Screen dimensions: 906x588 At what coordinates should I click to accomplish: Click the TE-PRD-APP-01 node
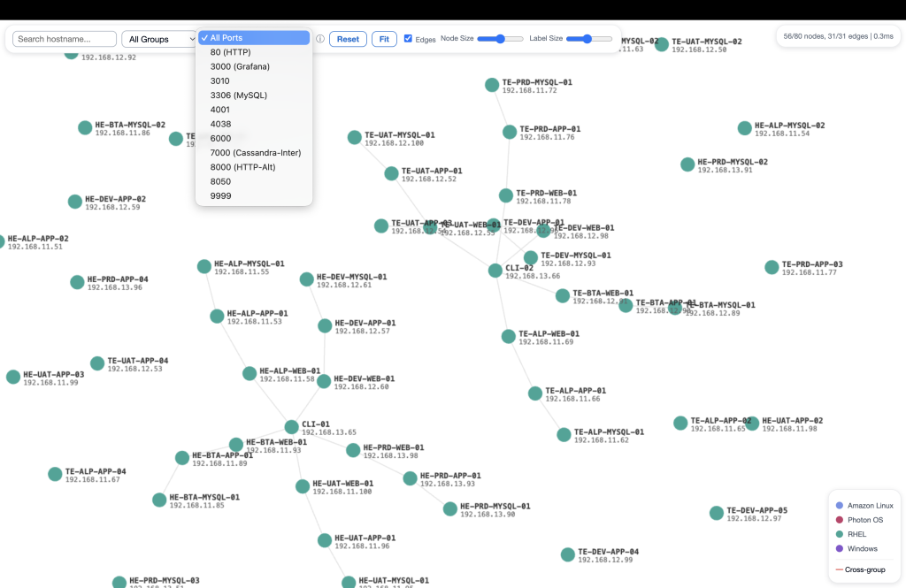pos(510,132)
